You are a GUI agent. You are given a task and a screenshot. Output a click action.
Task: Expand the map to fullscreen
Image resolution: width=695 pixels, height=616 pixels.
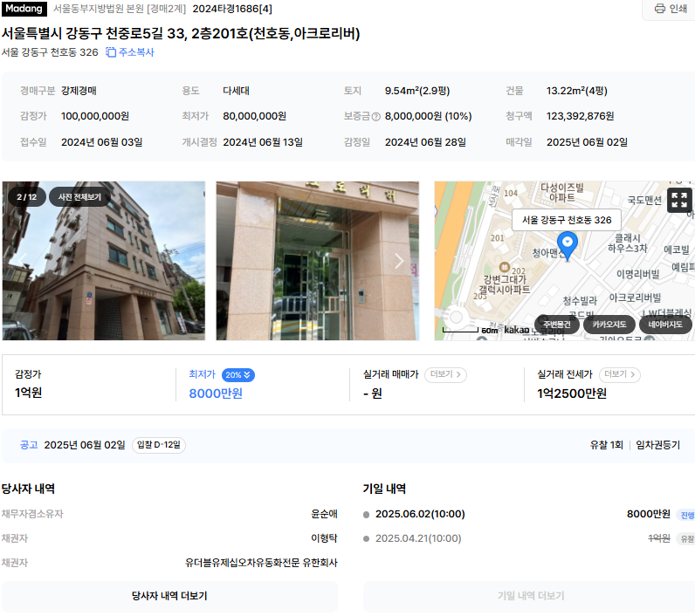point(679,200)
